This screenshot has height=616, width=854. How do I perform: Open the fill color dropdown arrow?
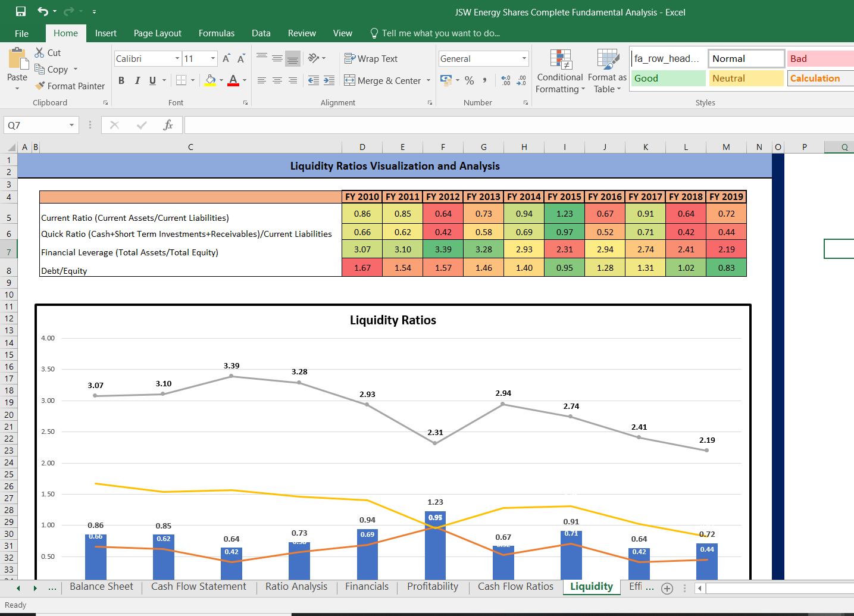pos(221,80)
